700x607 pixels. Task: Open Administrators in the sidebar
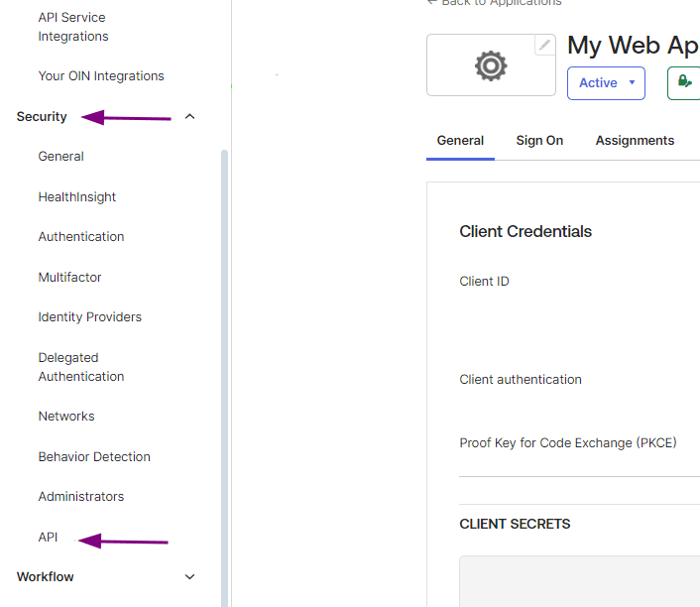pyautogui.click(x=81, y=497)
